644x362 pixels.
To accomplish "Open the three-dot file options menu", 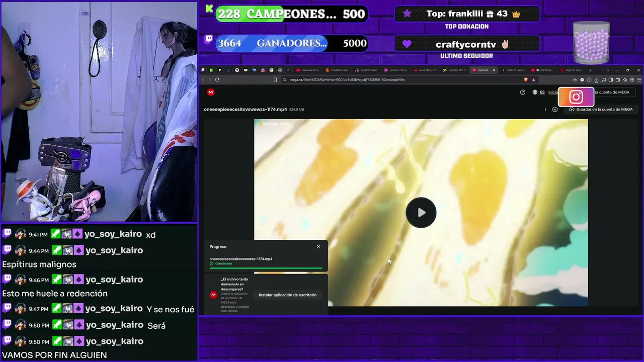I will pos(545,109).
